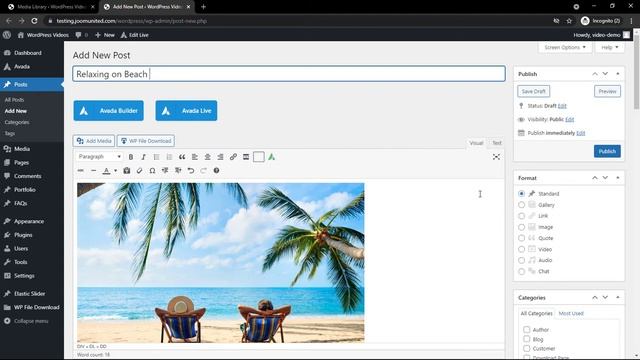The width and height of the screenshot is (640, 360).
Task: Toggle toolbar with the blank square button
Action: [259, 157]
